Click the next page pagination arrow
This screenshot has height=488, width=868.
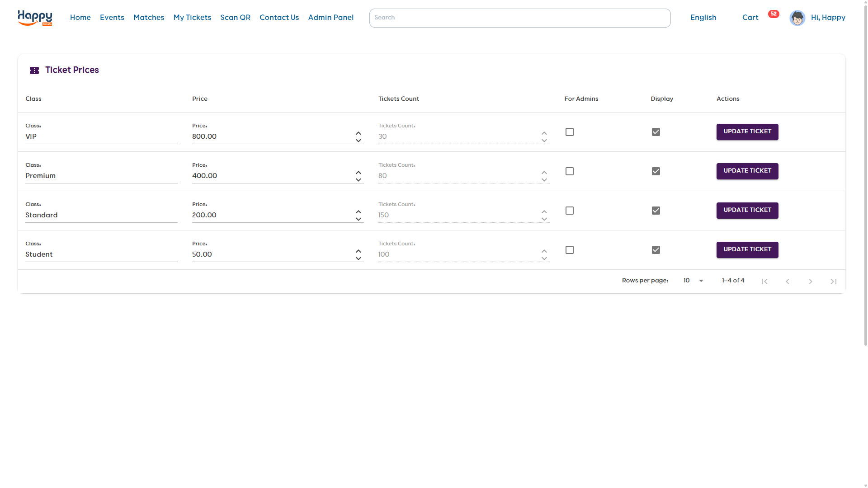click(811, 281)
